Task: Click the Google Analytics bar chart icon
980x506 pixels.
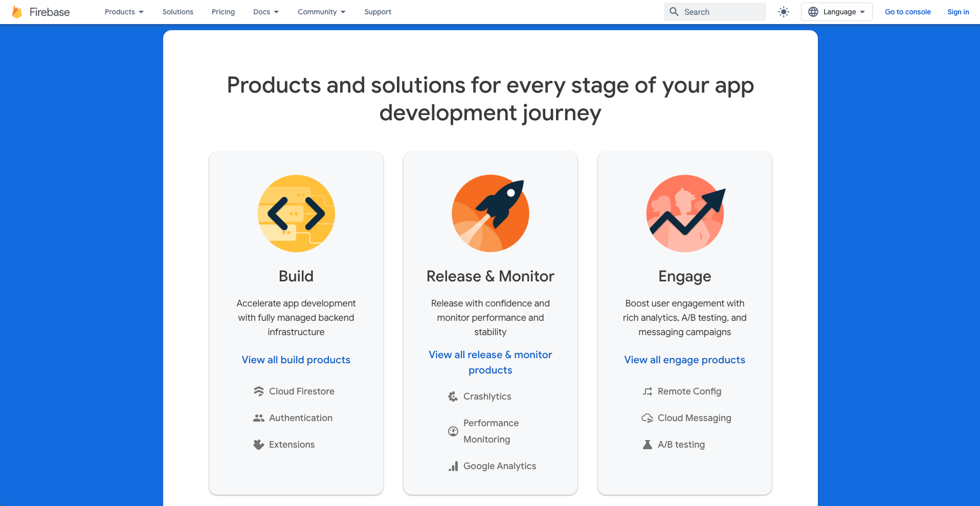Action: [453, 466]
